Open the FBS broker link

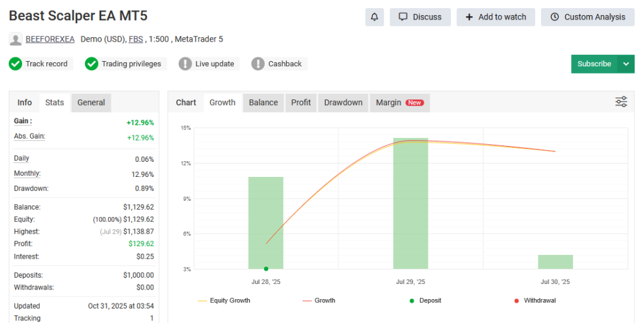(136, 39)
